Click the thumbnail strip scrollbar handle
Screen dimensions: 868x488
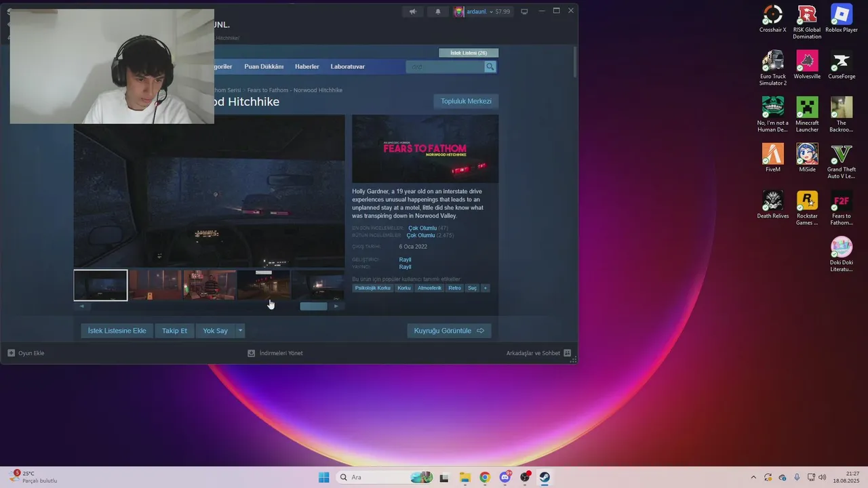(x=313, y=306)
